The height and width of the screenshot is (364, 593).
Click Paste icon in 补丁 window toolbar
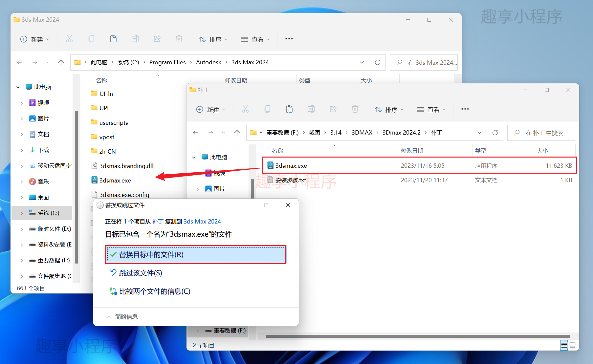[289, 109]
